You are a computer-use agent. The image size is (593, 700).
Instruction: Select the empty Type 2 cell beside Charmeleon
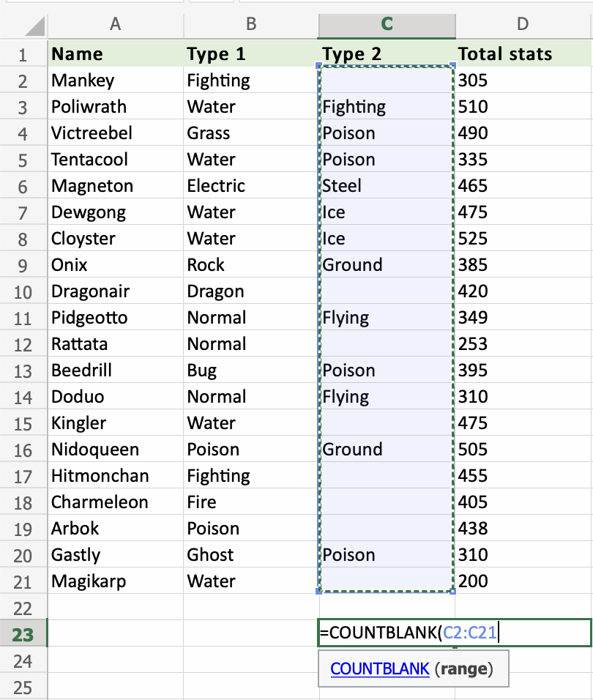[386, 502]
